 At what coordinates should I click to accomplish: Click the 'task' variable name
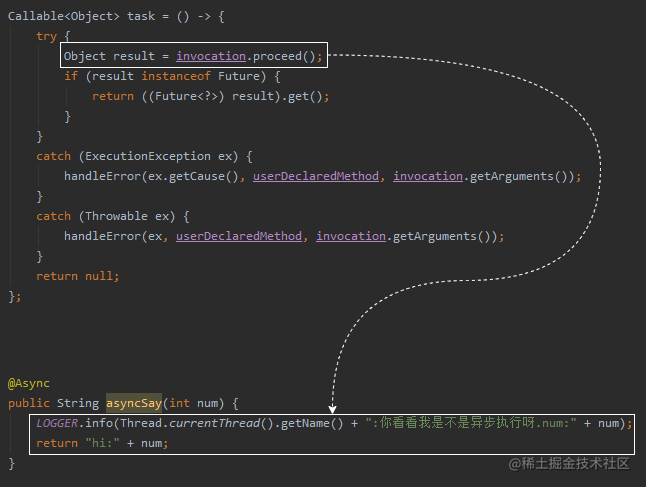click(x=141, y=16)
